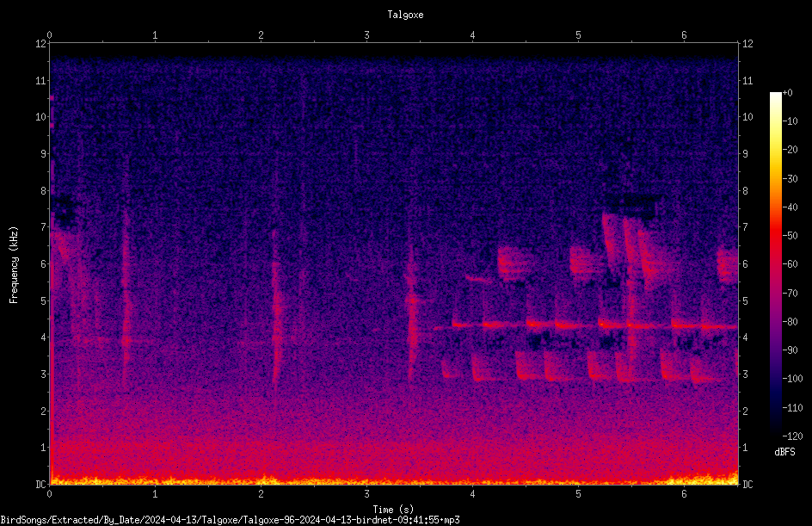Click the 2 second mark on top axis
Screen dimensions: 812x526
(x=261, y=35)
